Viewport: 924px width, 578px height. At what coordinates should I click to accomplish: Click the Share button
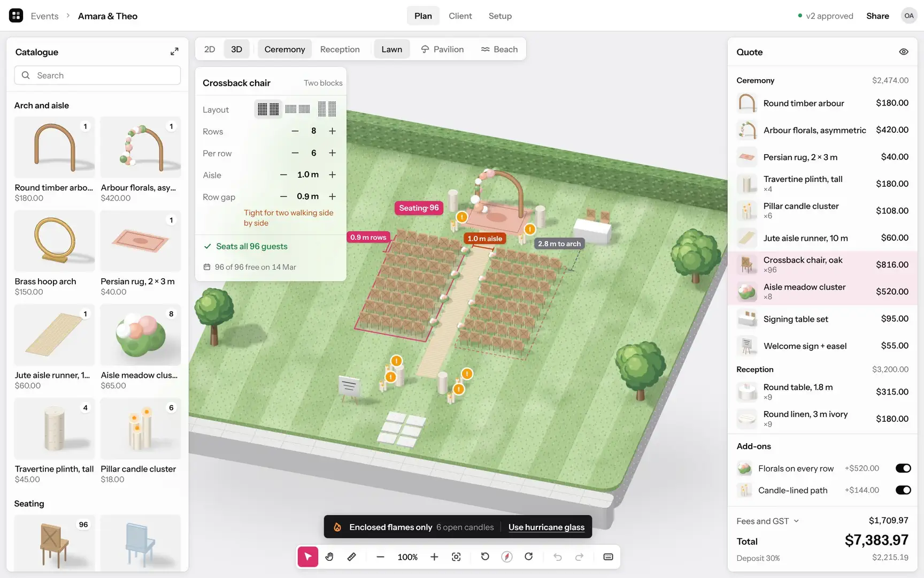pos(877,16)
